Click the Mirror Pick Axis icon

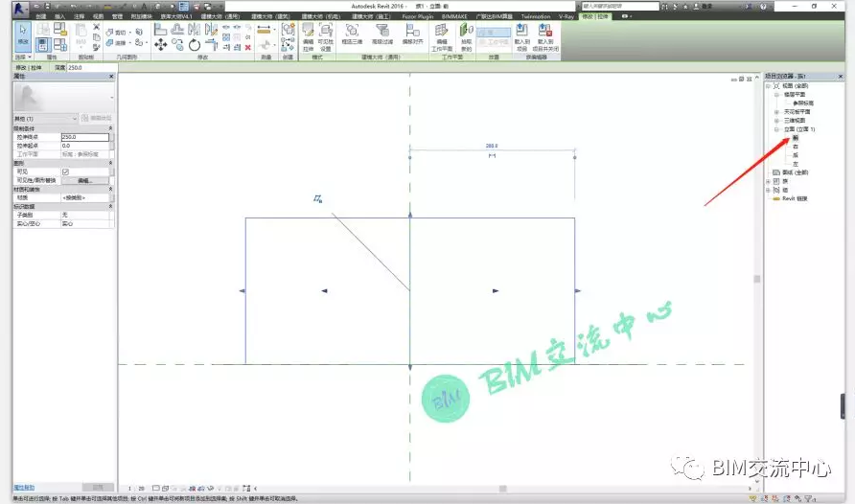click(195, 29)
